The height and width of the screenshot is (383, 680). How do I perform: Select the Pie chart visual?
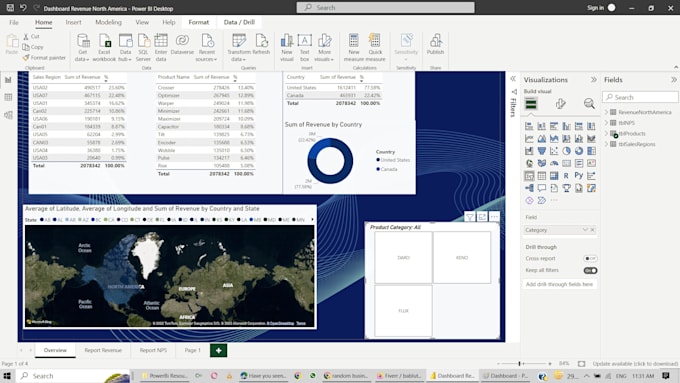566,151
